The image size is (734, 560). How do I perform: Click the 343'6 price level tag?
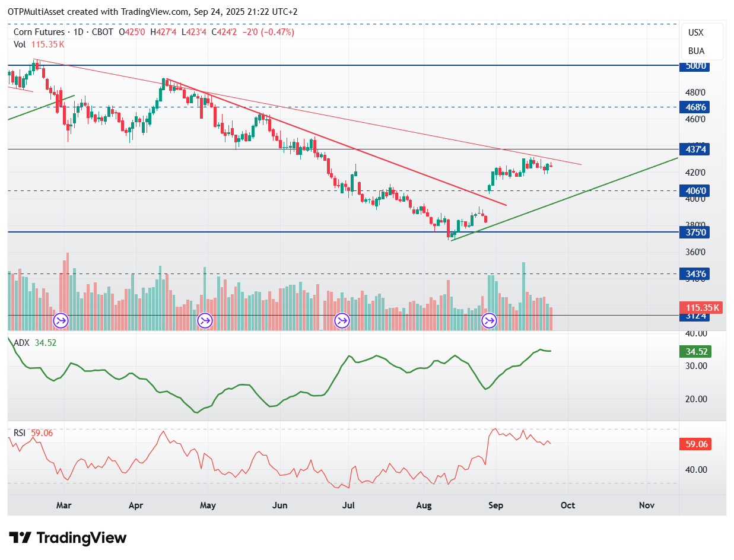tap(695, 274)
